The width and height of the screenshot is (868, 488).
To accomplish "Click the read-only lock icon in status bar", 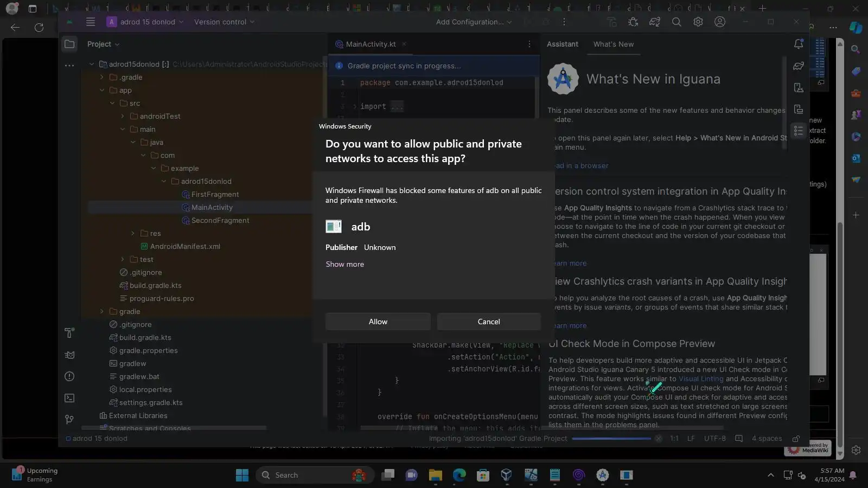I will coord(796,439).
